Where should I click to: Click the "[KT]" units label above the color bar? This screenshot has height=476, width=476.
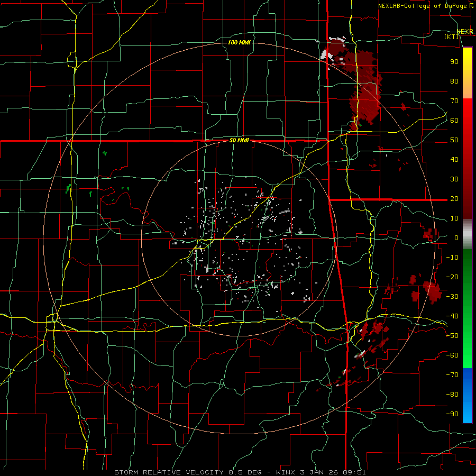(x=452, y=36)
